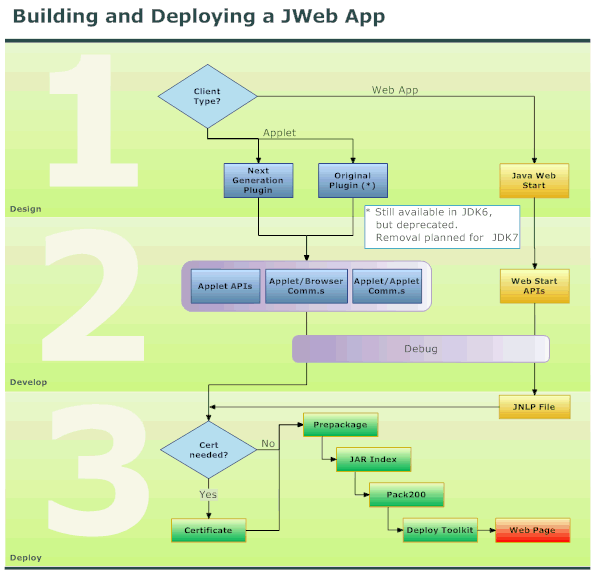Image resolution: width=594 pixels, height=576 pixels.
Task: Click the JNLP File box
Action: tap(535, 407)
